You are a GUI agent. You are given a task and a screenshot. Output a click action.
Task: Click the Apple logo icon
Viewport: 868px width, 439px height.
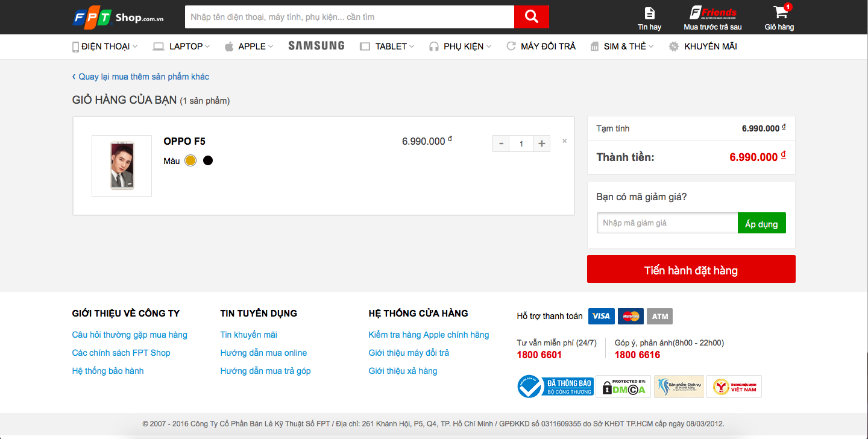click(x=229, y=46)
